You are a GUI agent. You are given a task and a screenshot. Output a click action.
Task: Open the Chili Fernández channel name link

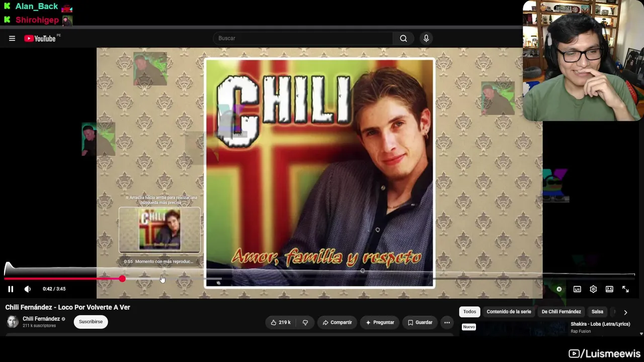coord(41,319)
